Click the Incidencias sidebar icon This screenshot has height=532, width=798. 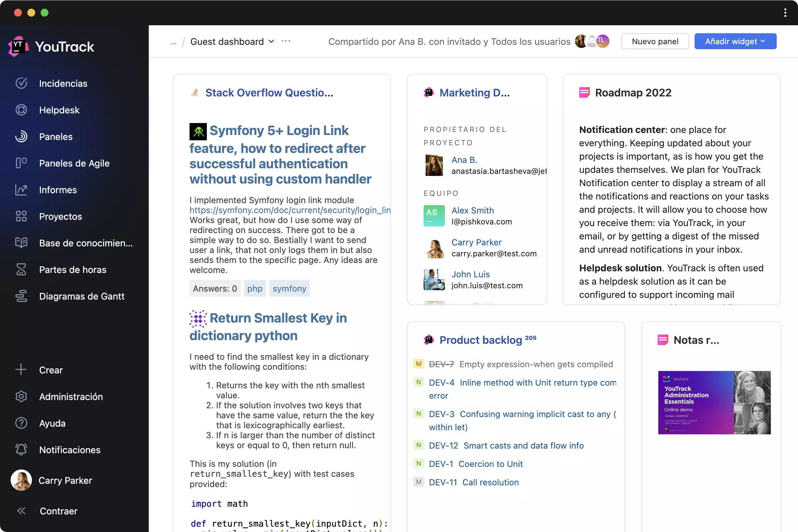point(21,83)
